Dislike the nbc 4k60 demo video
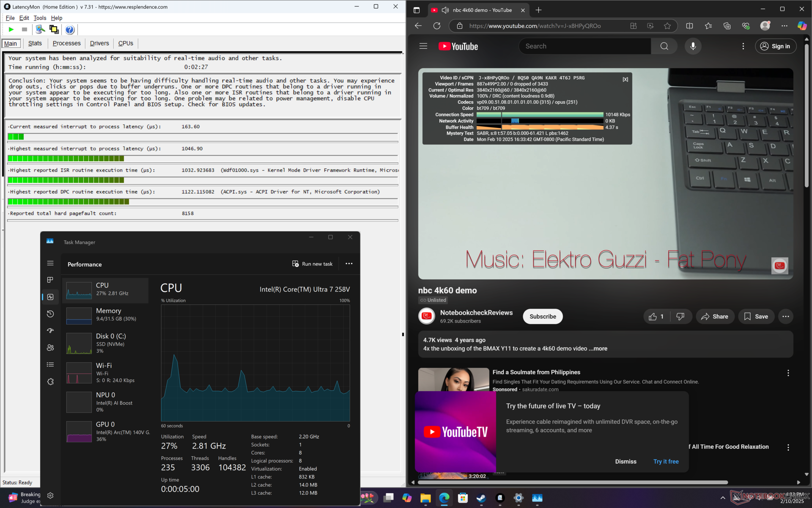Screen dimensions: 812x508 [680, 316]
